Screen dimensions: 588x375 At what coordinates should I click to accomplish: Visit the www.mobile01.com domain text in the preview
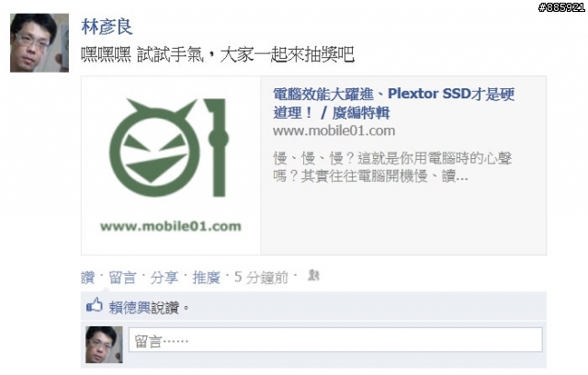point(334,131)
